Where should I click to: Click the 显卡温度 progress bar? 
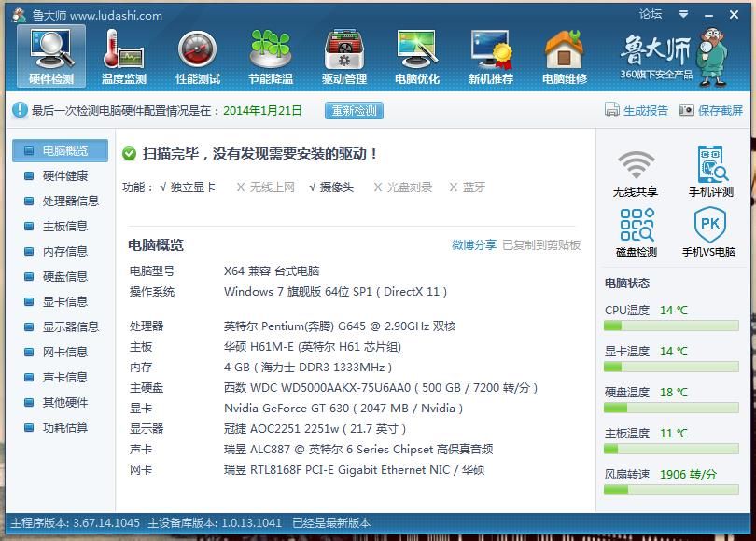(x=671, y=368)
